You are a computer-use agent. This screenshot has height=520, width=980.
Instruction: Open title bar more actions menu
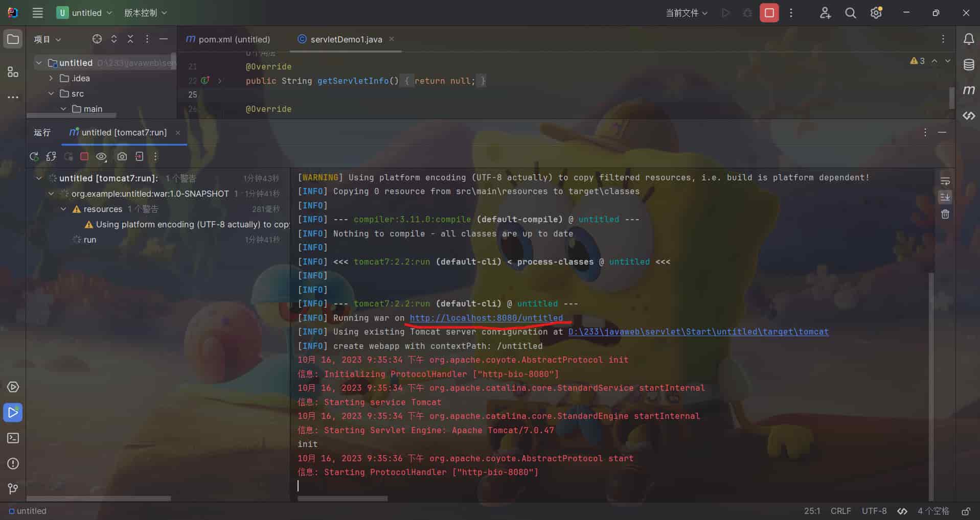pos(791,13)
